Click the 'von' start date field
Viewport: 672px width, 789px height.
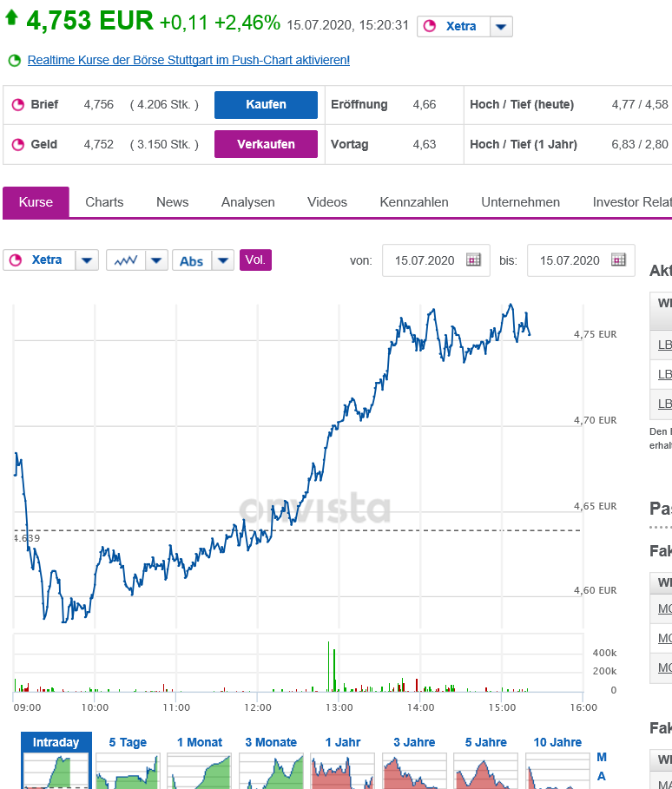pos(425,260)
